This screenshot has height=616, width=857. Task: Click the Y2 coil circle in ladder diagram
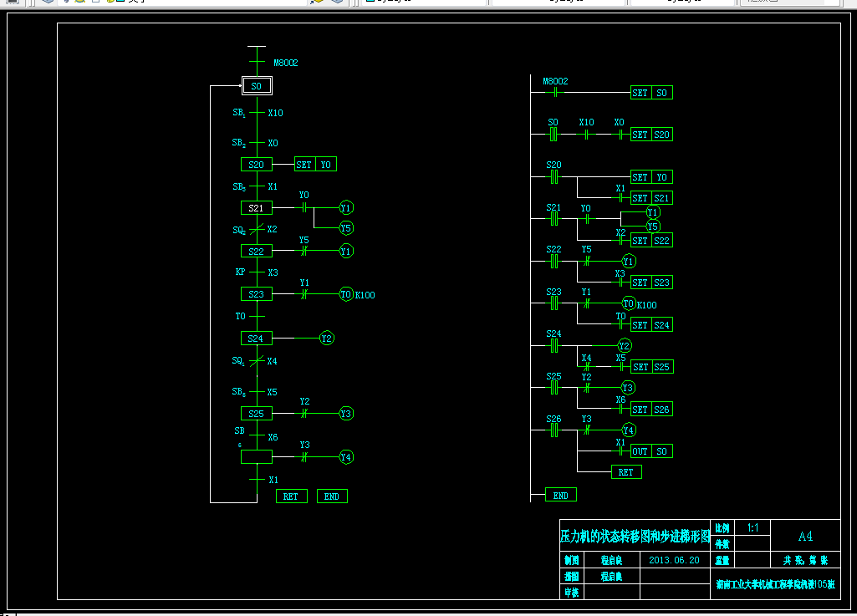625,346
